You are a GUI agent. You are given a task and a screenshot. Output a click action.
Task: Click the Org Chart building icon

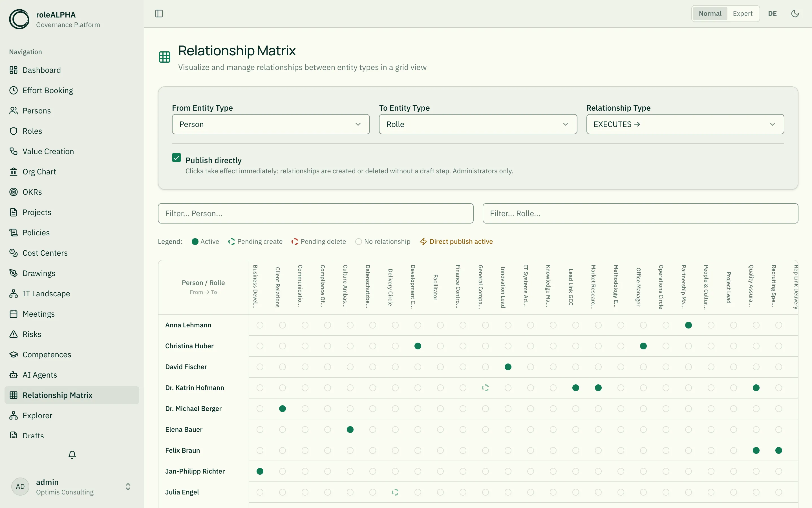(x=14, y=172)
